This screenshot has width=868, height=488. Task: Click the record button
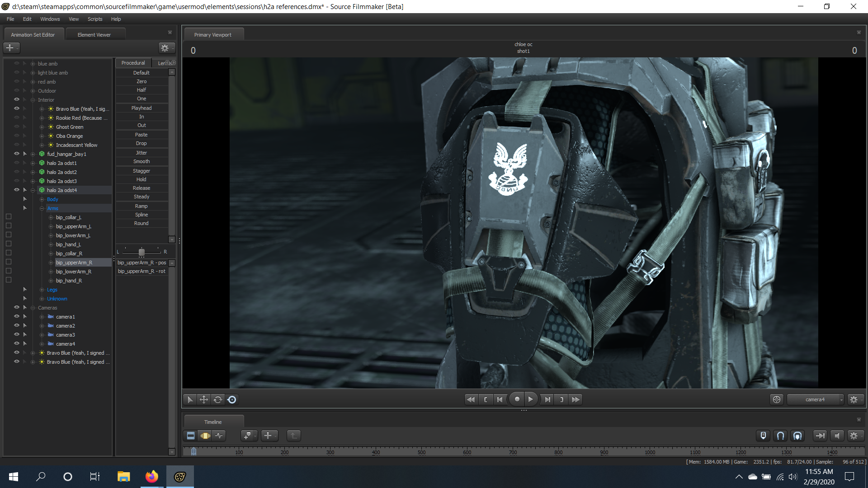[x=517, y=399]
